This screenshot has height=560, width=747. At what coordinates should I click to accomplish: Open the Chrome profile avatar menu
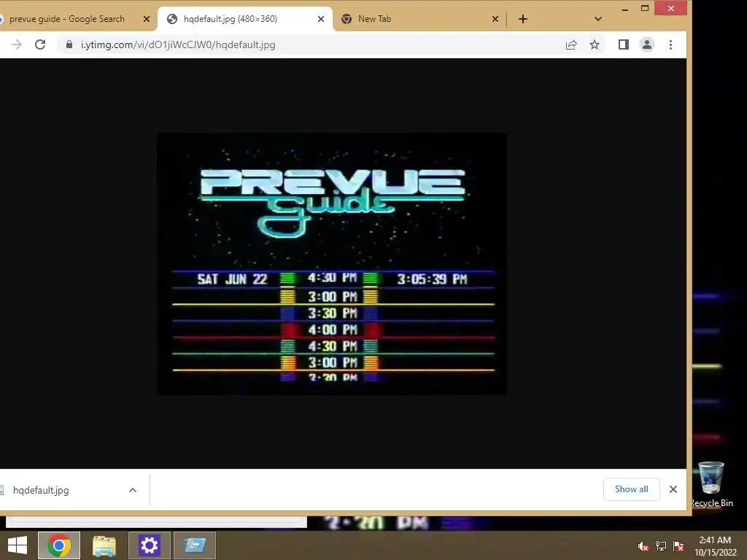pos(647,44)
